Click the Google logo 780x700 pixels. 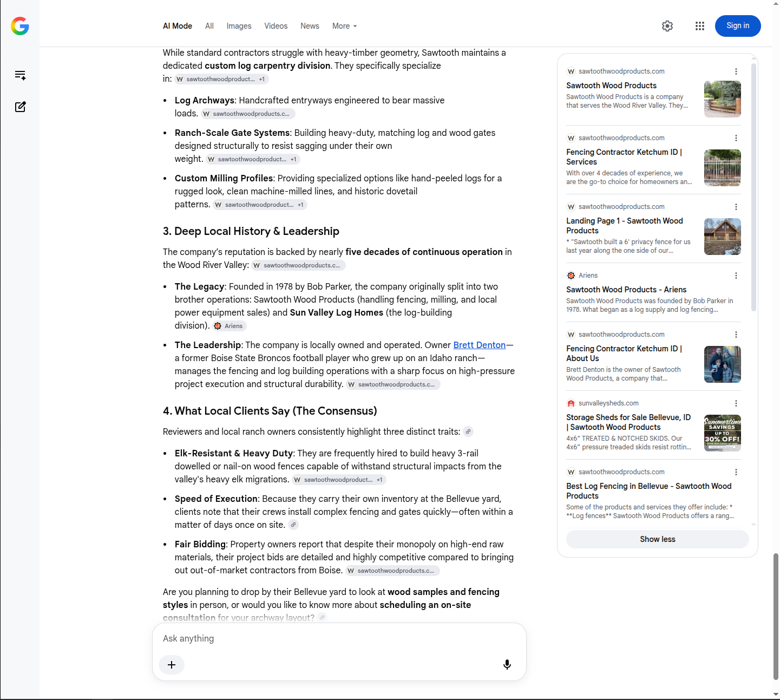[x=20, y=26]
